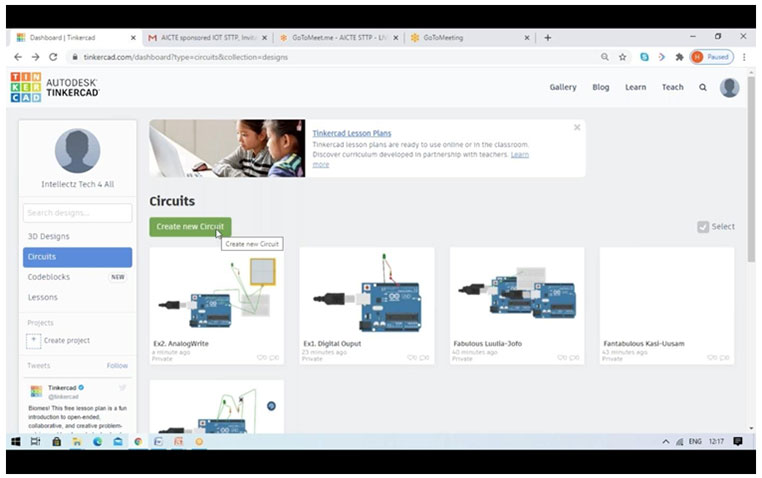Click the Tinkercad logo icon

click(26, 87)
